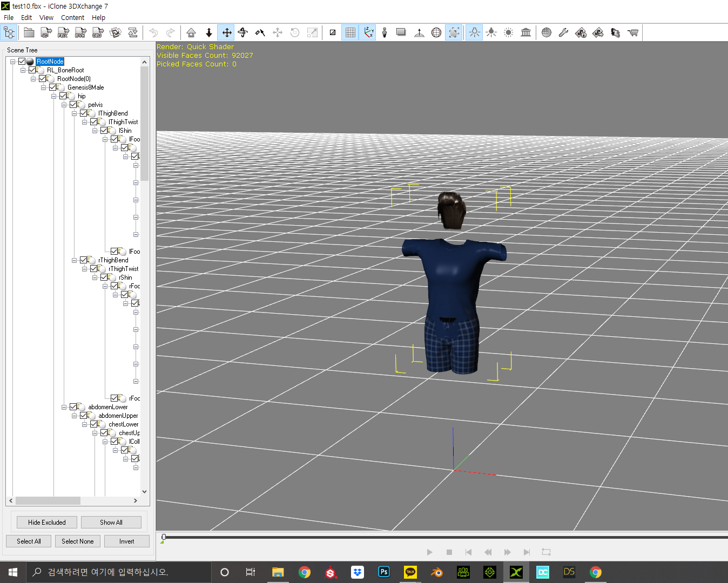
Task: Uncheck the pelvis node checkbox
Action: click(73, 105)
